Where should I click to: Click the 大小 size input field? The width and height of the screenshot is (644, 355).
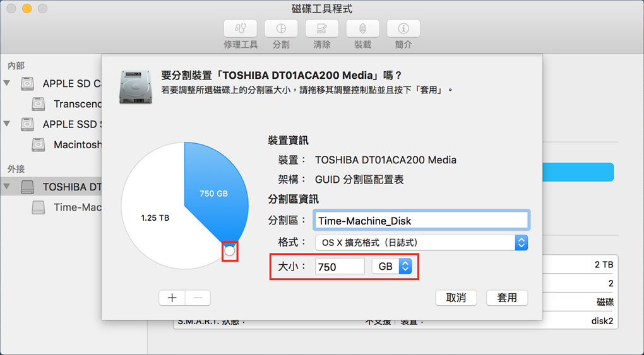340,266
